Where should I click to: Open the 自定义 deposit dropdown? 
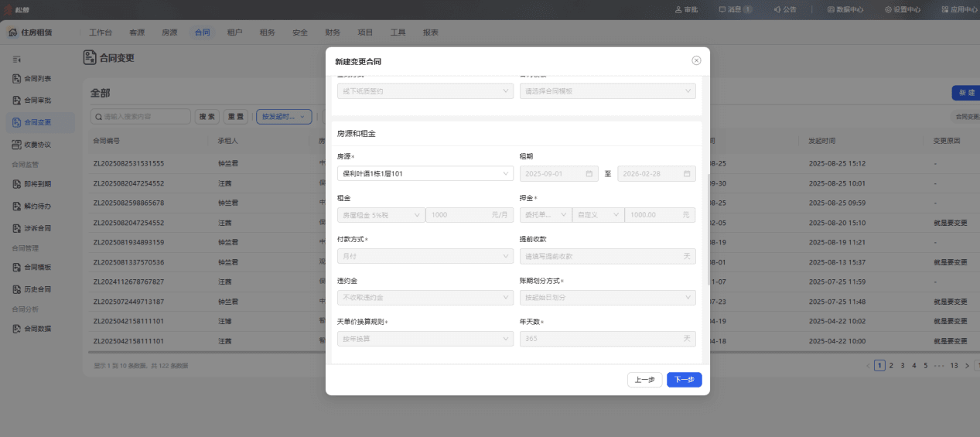598,215
